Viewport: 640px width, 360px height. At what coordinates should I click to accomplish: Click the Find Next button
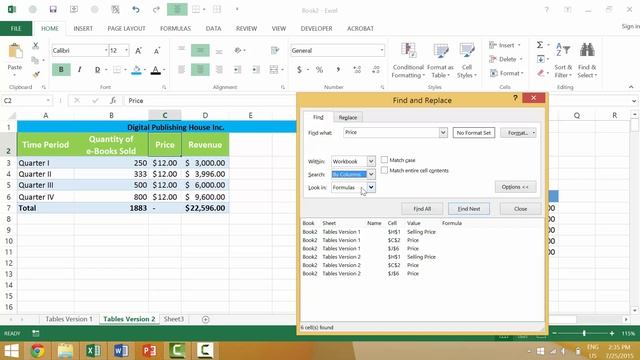click(469, 209)
